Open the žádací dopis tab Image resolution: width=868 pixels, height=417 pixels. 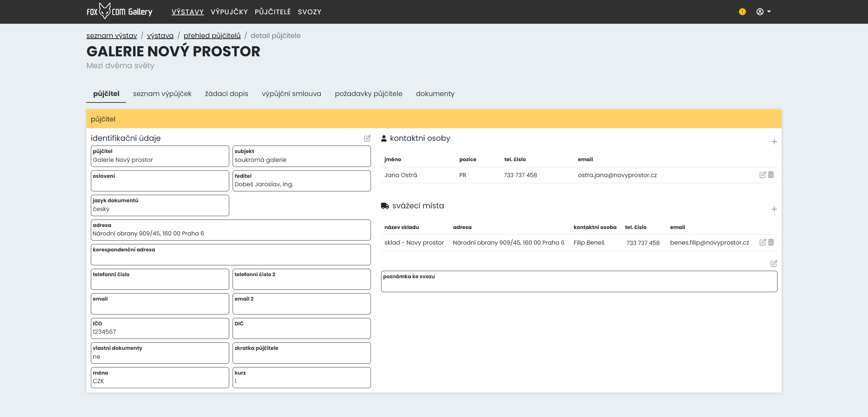(226, 94)
